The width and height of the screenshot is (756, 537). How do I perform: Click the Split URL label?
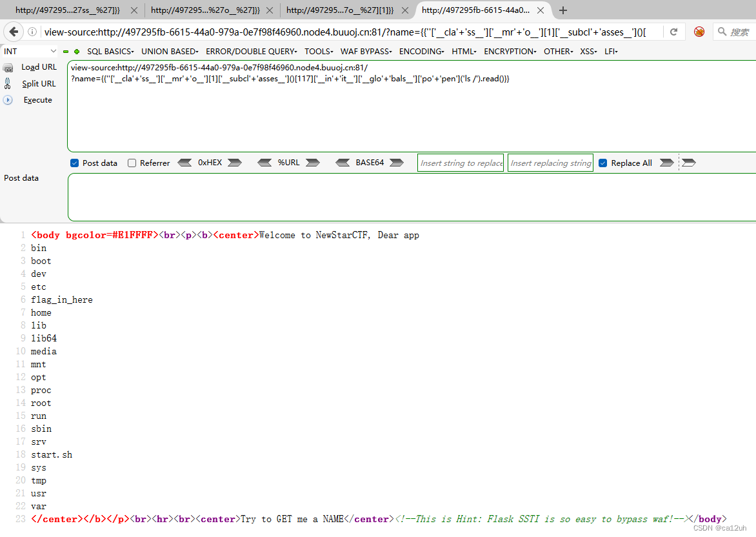(39, 84)
